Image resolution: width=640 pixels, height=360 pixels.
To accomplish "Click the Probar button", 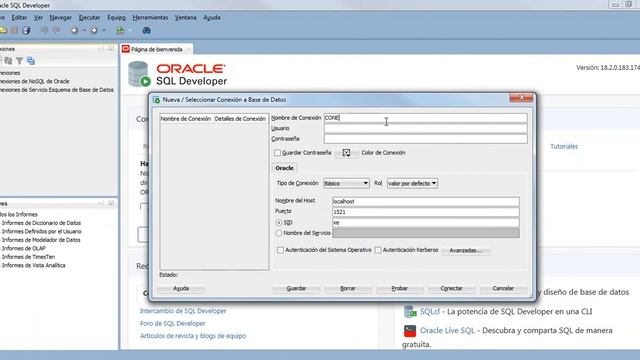I will (400, 289).
